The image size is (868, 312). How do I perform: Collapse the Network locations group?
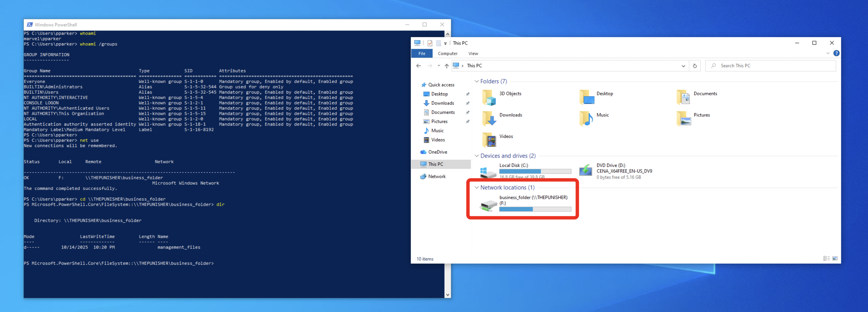pyautogui.click(x=477, y=188)
